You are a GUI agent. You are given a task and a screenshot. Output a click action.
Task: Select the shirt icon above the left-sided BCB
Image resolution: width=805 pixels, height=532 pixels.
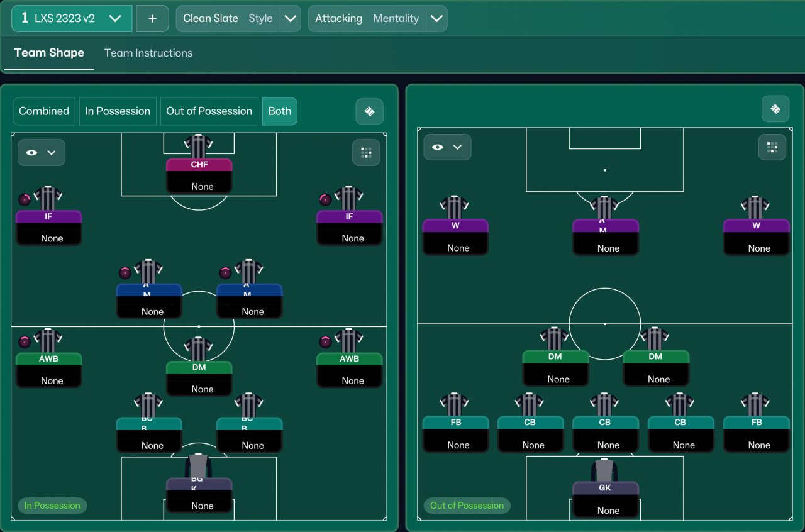point(148,405)
